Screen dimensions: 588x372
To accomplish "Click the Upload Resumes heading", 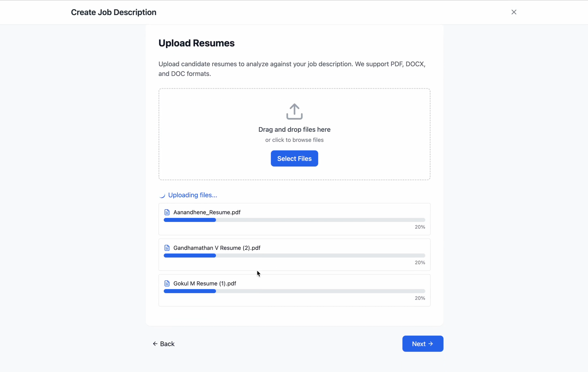I will pyautogui.click(x=196, y=43).
